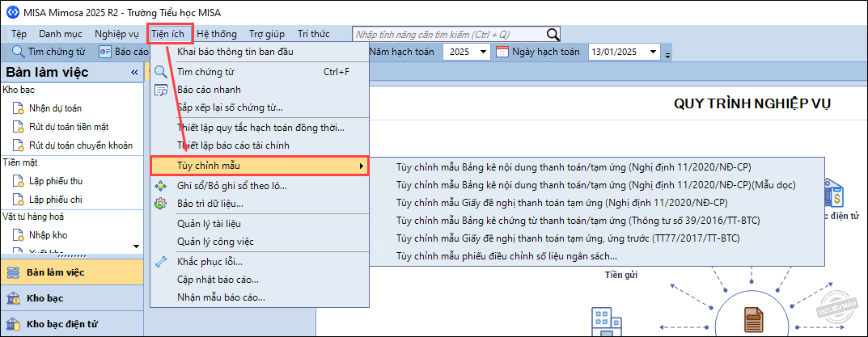Open the Danh mục menu

(61, 34)
